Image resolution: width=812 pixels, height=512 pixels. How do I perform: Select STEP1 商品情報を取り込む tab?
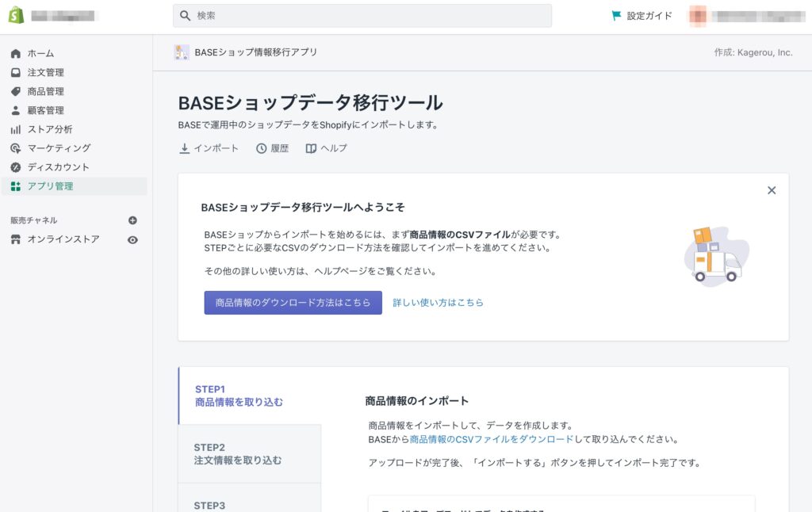[x=250, y=395]
